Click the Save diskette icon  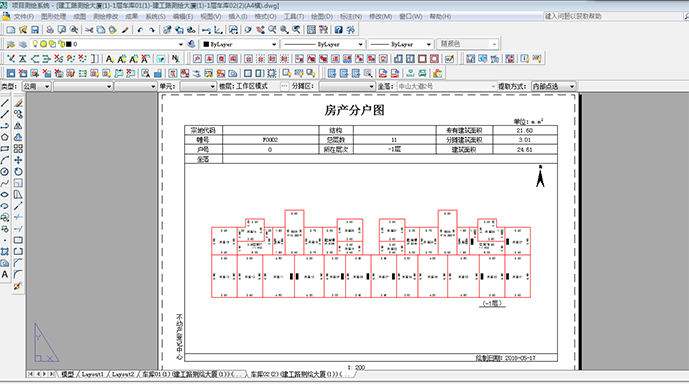click(35, 30)
